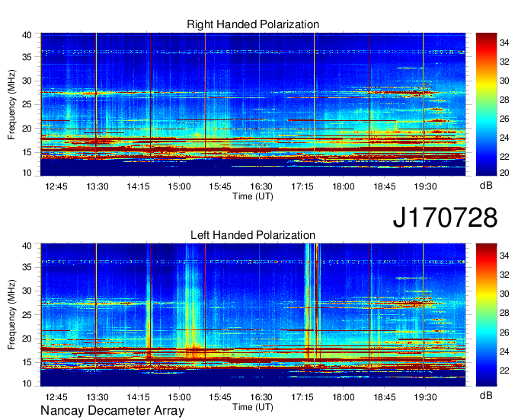Viewport: 518px width, 420px height.
Task: Click 12:45 time tick on Left Handed plot
Action: [x=56, y=397]
